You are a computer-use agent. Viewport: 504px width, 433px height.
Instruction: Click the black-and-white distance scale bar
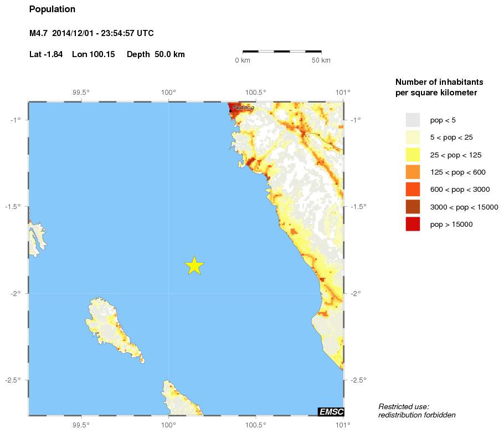coord(282,51)
